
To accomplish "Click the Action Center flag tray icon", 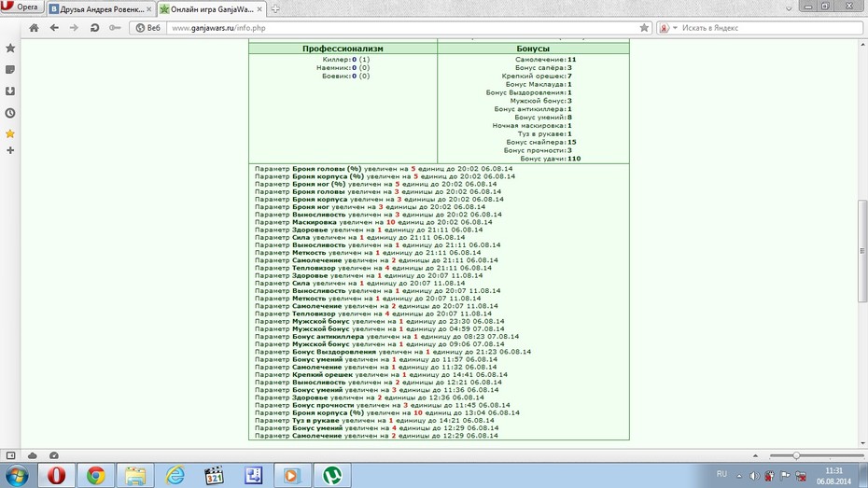I will pyautogui.click(x=785, y=476).
